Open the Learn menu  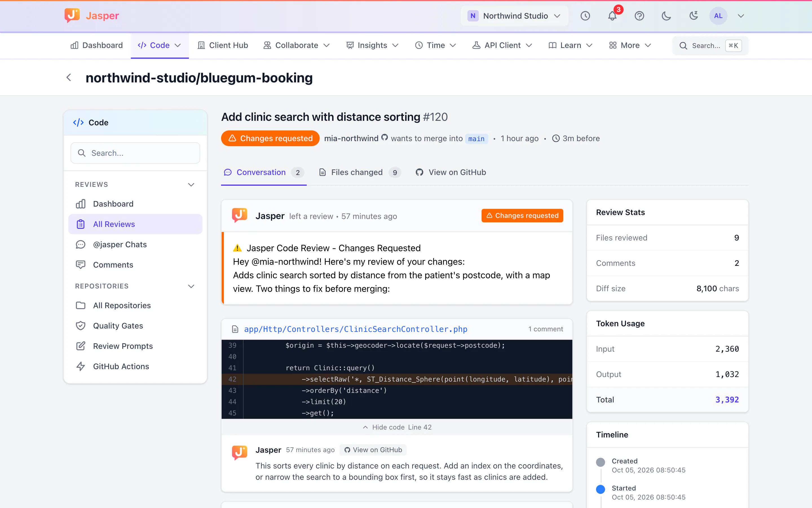click(570, 45)
